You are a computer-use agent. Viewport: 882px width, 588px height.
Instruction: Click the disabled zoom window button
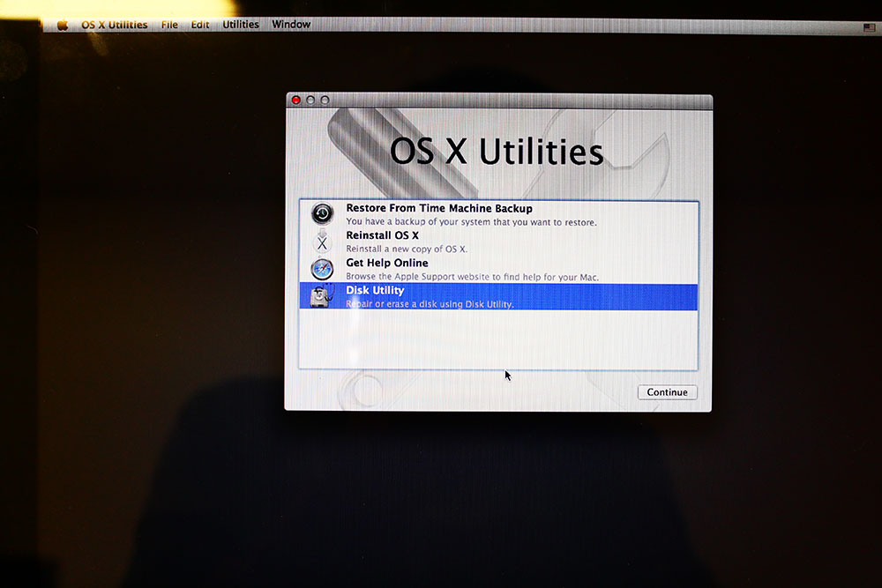point(325,100)
